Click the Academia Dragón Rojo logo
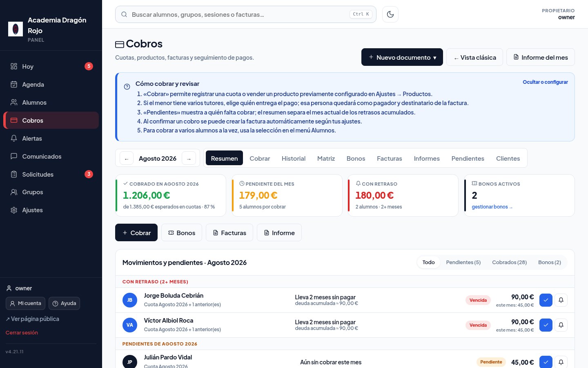This screenshot has height=368, width=588. 16,29
